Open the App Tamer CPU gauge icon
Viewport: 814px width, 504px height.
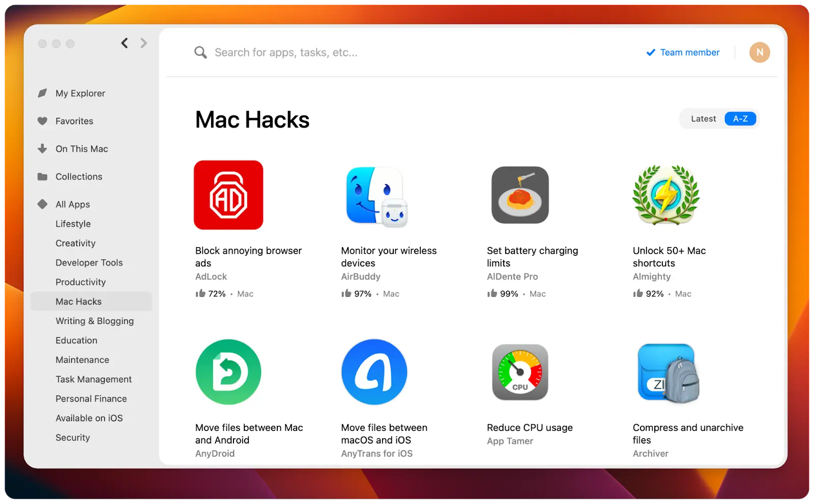(520, 372)
